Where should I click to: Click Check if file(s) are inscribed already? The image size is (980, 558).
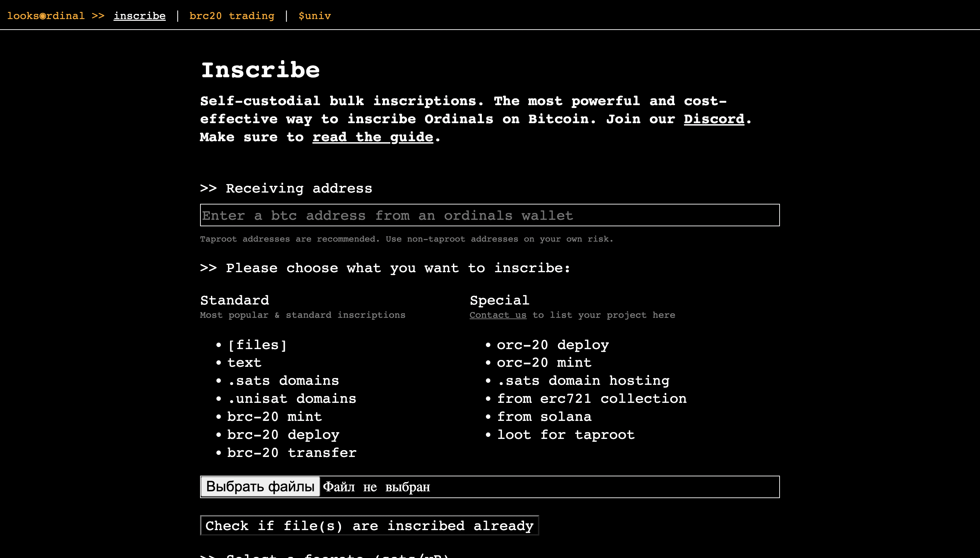point(369,525)
